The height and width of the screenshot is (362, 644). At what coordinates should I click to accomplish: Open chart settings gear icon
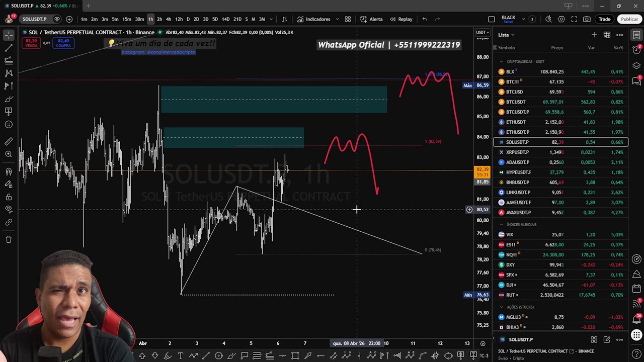(x=561, y=19)
